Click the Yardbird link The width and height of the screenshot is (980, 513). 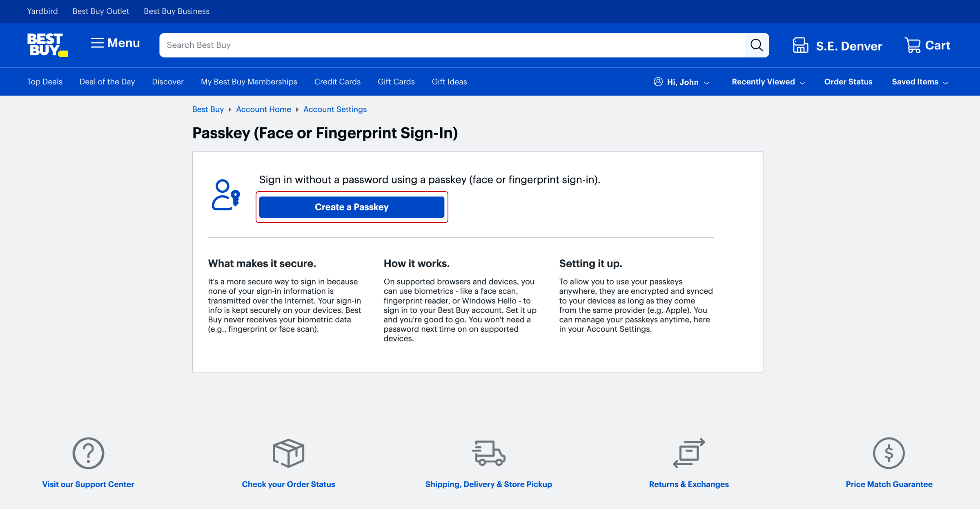42,11
